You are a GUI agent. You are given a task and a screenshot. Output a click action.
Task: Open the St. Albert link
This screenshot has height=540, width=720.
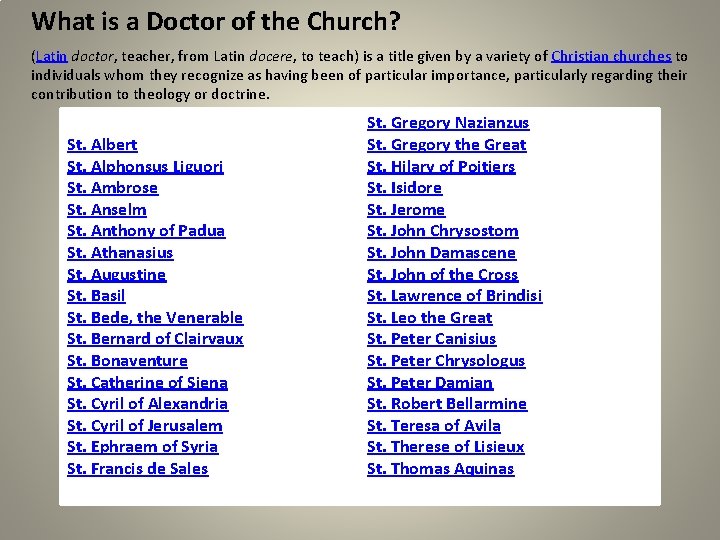pyautogui.click(x=102, y=145)
